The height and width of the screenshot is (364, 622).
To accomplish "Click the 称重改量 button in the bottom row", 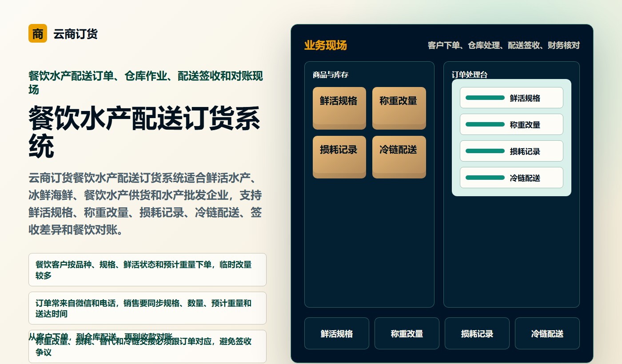I will point(407,333).
